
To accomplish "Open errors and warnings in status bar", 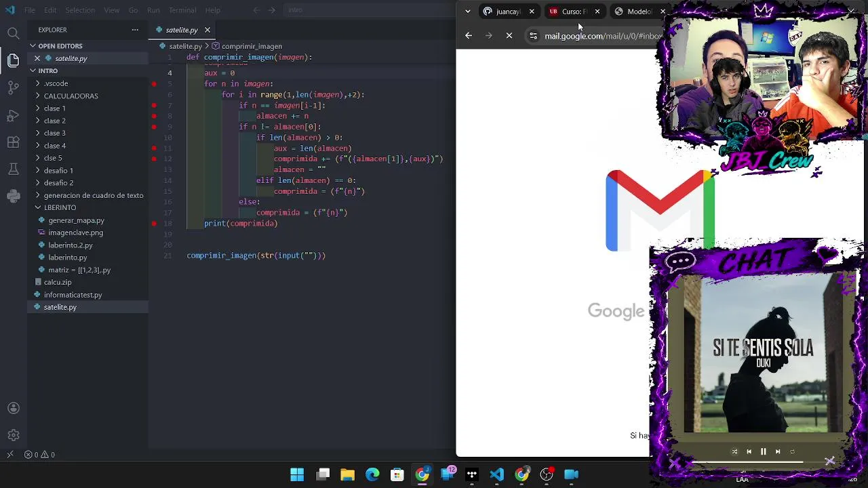I will click(x=39, y=455).
